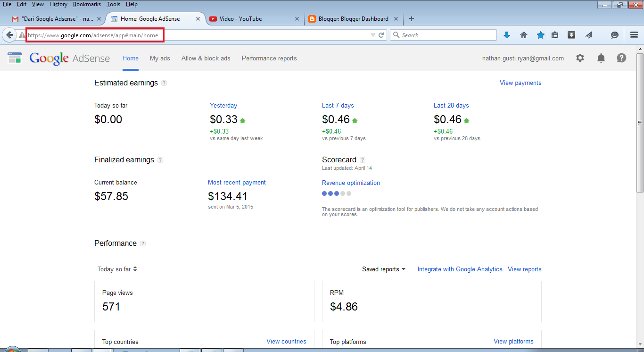The width and height of the screenshot is (644, 352).
Task: Close the Video - YouTube tab
Action: [297, 19]
